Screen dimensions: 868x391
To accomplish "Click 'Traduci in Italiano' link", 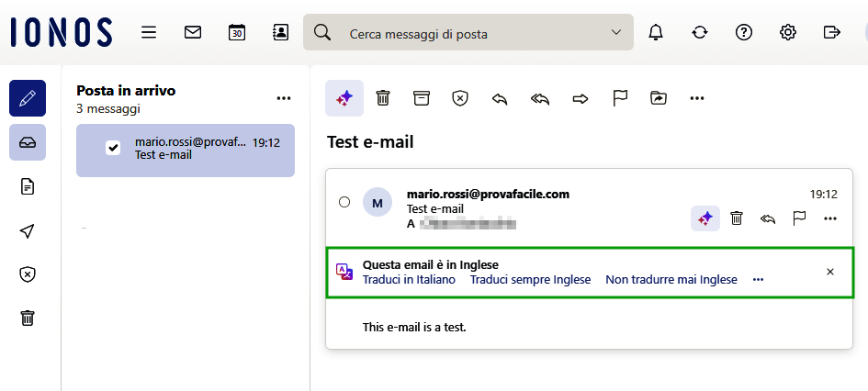I will tap(409, 280).
